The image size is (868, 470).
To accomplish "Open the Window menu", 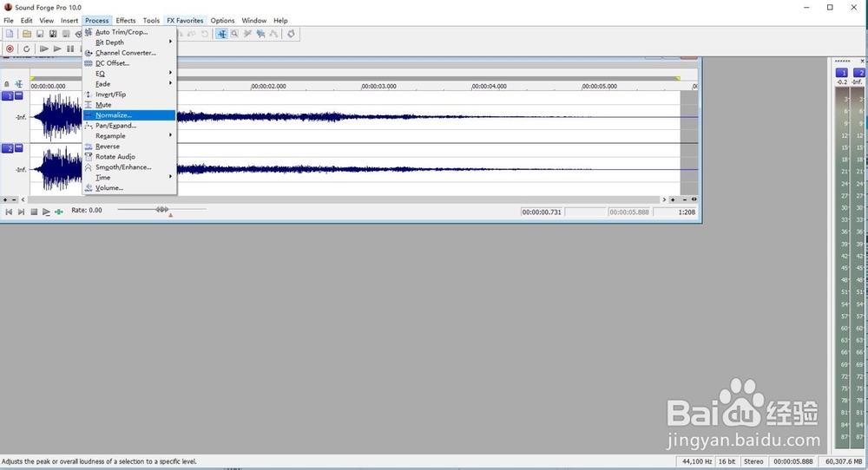I will pyautogui.click(x=254, y=21).
